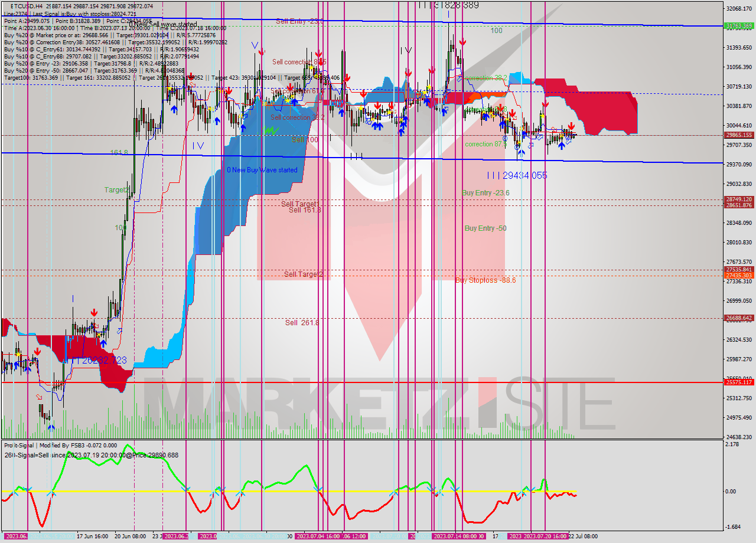The image size is (756, 543).
Task: Click the 2.178 indicator scale value
Action: (x=732, y=444)
